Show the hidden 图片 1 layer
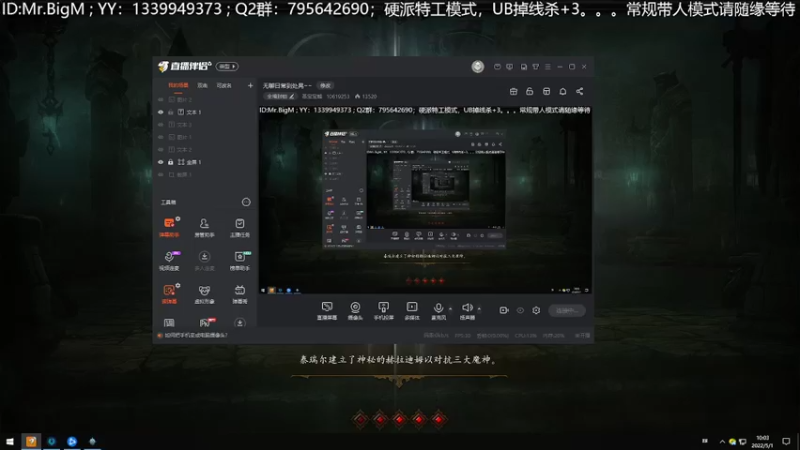Screen dimensions: 800x450 (x=161, y=137)
